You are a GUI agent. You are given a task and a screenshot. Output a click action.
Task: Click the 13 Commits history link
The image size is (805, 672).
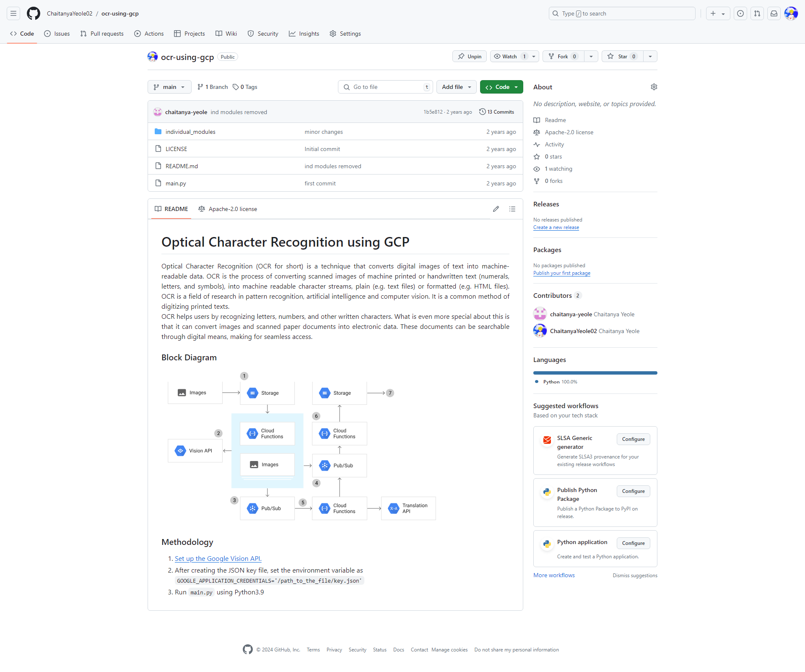point(497,112)
